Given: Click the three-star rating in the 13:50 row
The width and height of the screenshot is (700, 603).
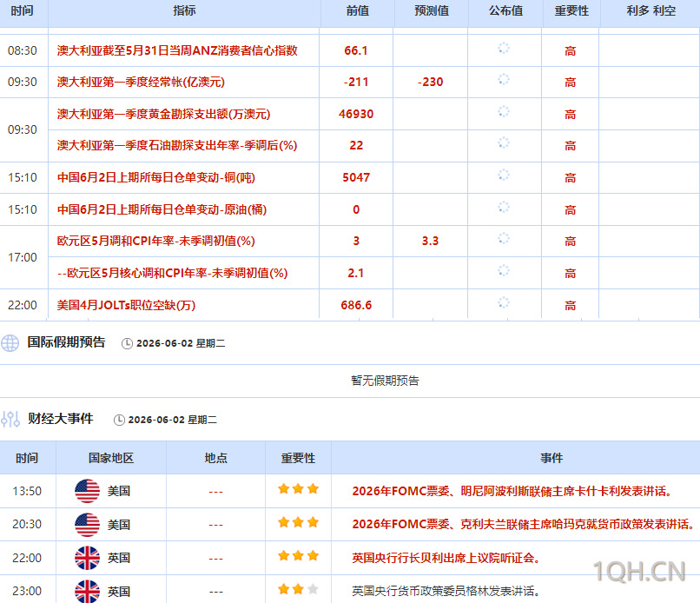Looking at the screenshot, I should [298, 488].
